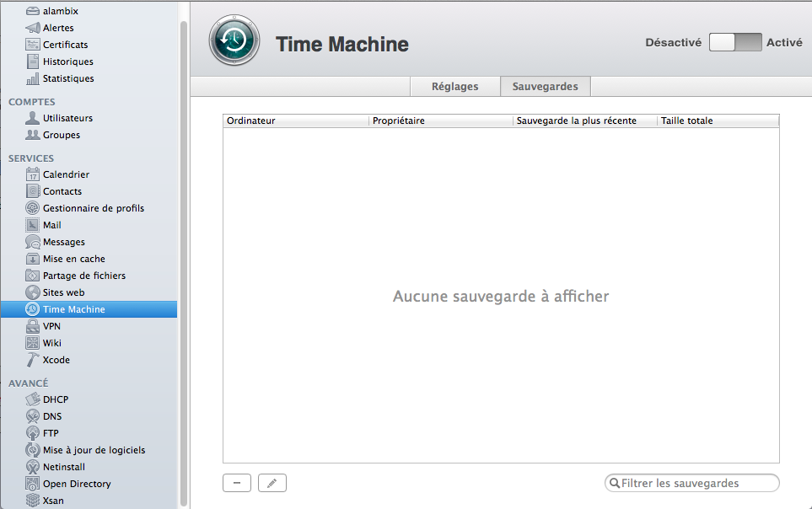This screenshot has width=812, height=509.
Task: Click the minus remove backup button
Action: 236,483
